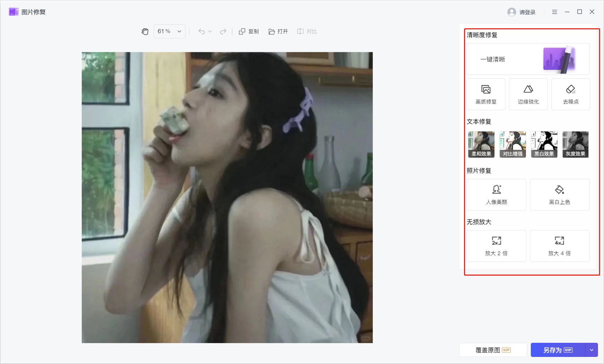Viewport: 604px width, 364px height.
Task: Select 画质修复 quality repair tool
Action: (486, 94)
